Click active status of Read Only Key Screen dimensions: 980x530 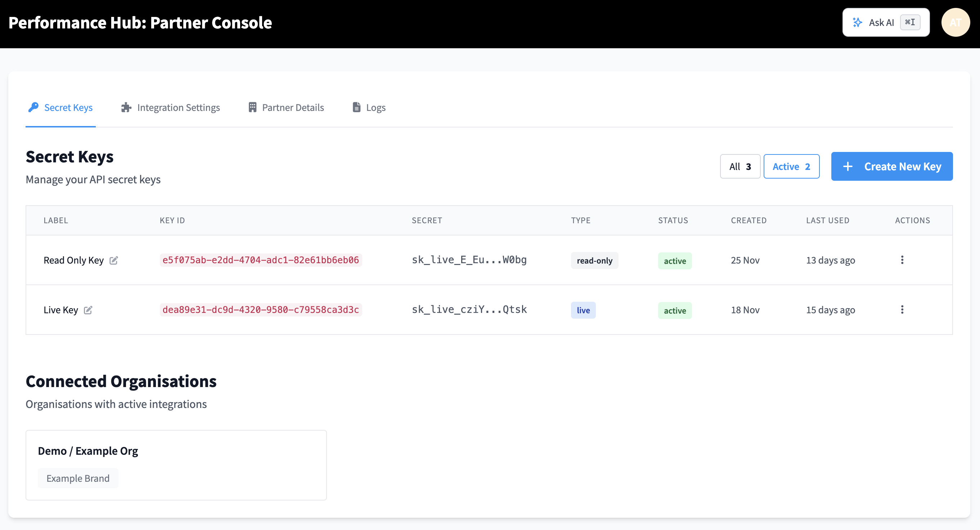[674, 261]
